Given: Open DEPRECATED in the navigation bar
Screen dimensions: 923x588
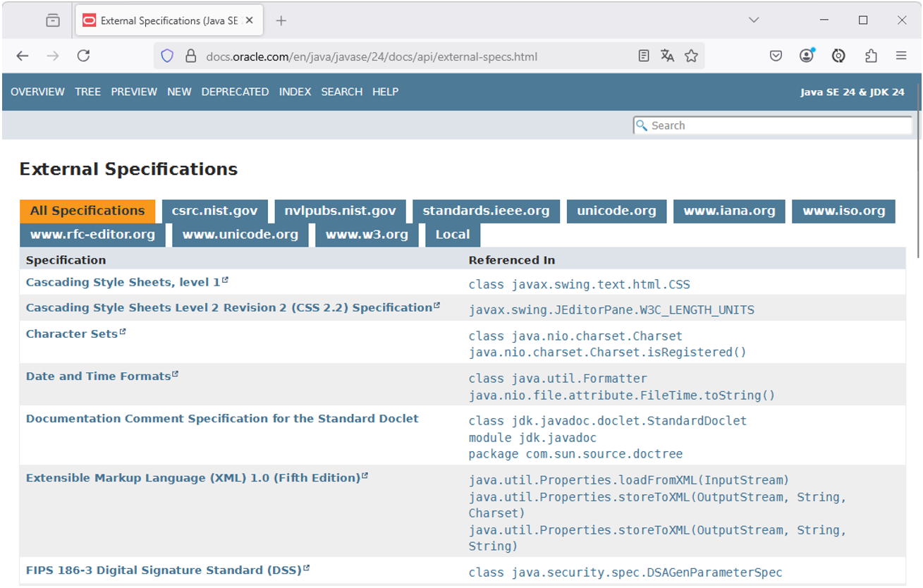Looking at the screenshot, I should pyautogui.click(x=235, y=92).
